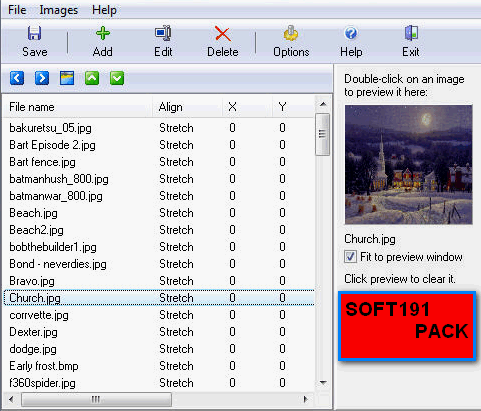Click the vertical scrollbar down arrow
Screen dimensions: 481x411
click(323, 382)
